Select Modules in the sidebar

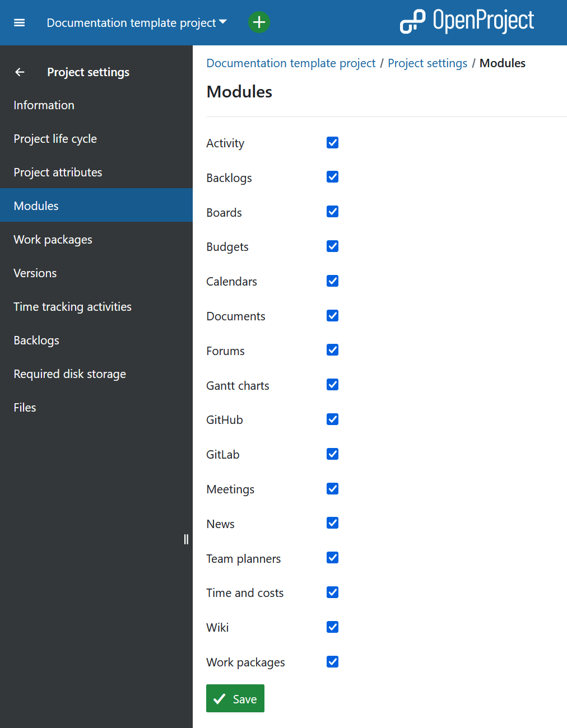96,205
